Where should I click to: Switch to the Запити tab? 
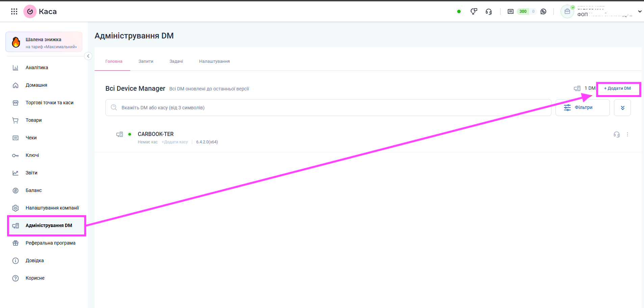tap(146, 61)
